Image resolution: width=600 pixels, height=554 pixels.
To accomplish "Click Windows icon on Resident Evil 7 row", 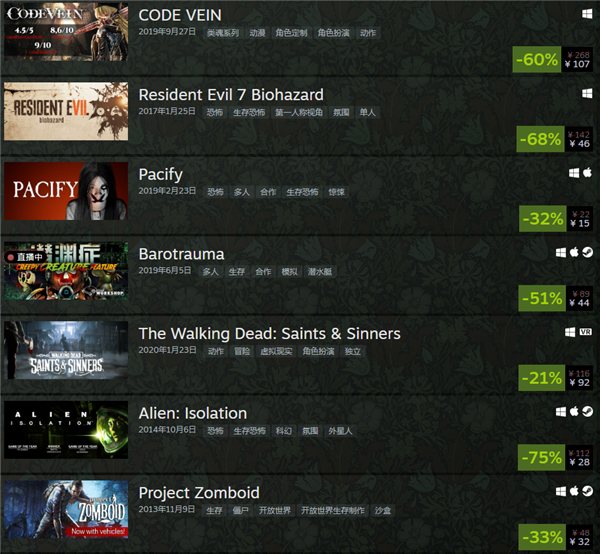I will [587, 94].
